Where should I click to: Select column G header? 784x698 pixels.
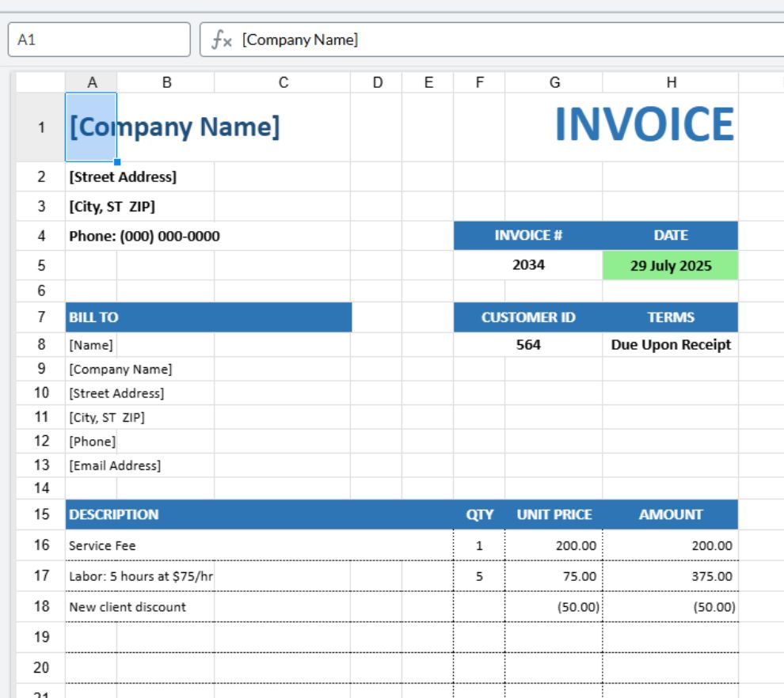click(554, 82)
